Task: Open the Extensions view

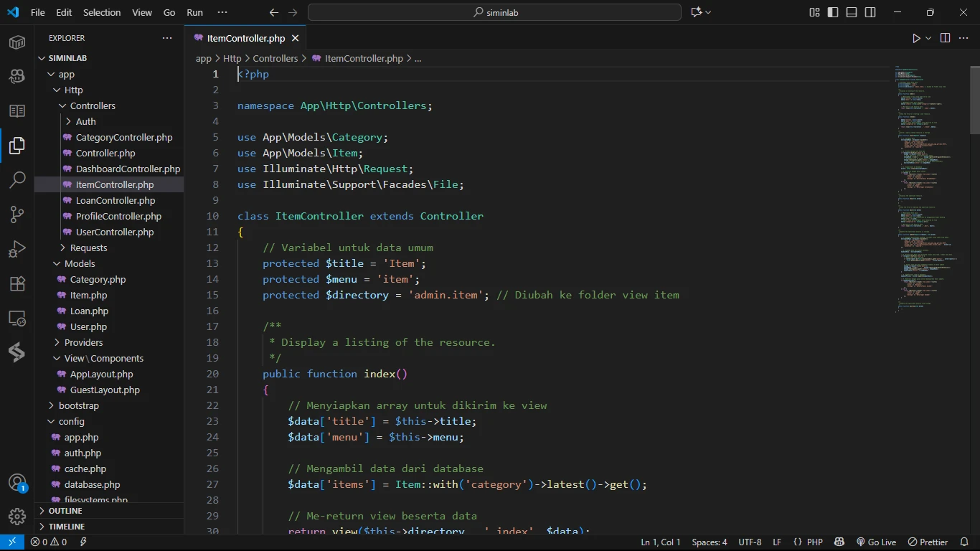Action: [x=17, y=283]
